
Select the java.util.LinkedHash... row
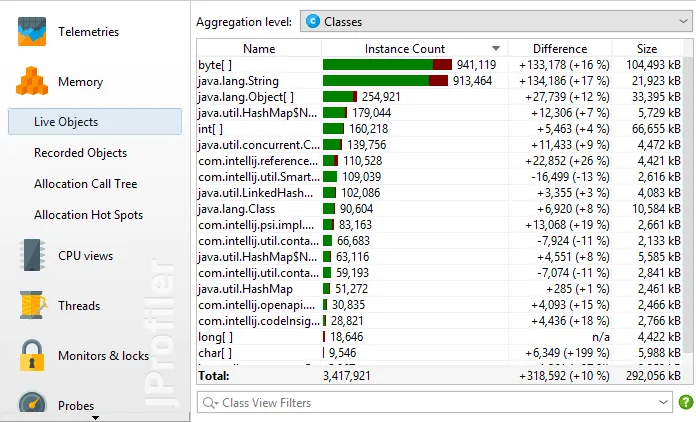point(439,193)
